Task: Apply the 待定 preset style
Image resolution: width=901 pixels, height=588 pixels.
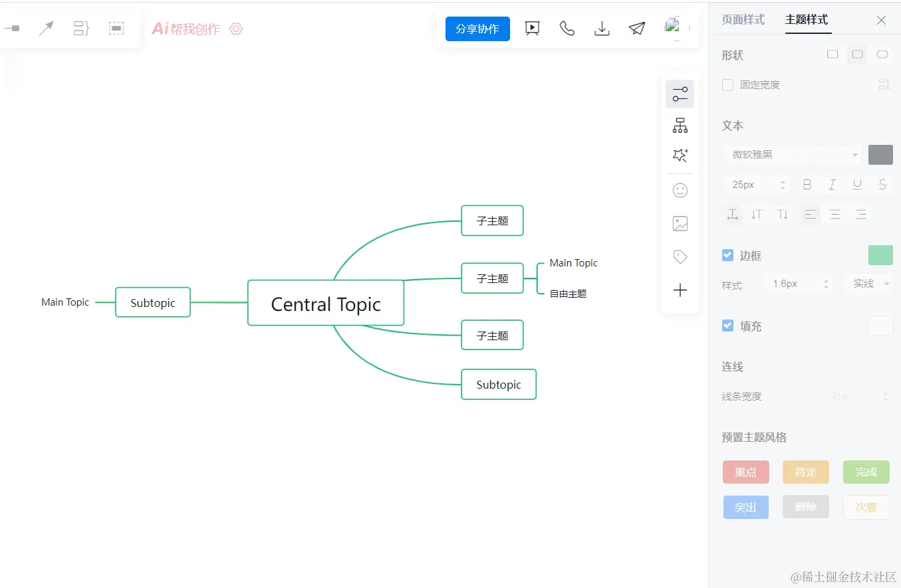Action: (x=806, y=472)
